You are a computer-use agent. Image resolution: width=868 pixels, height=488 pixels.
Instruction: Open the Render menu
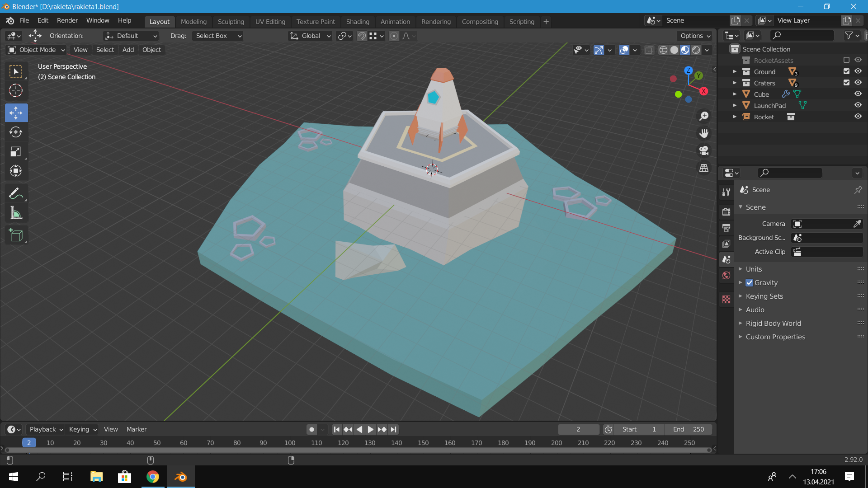67,20
